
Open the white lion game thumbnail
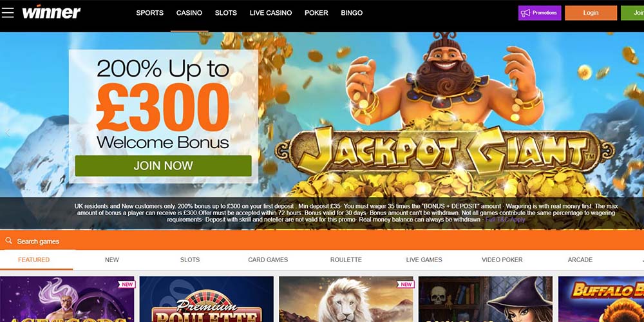point(346,299)
